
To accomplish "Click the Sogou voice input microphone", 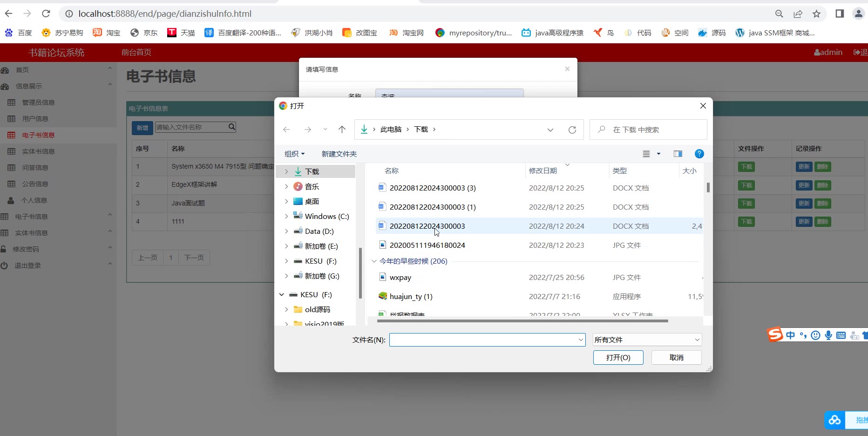I will click(828, 335).
